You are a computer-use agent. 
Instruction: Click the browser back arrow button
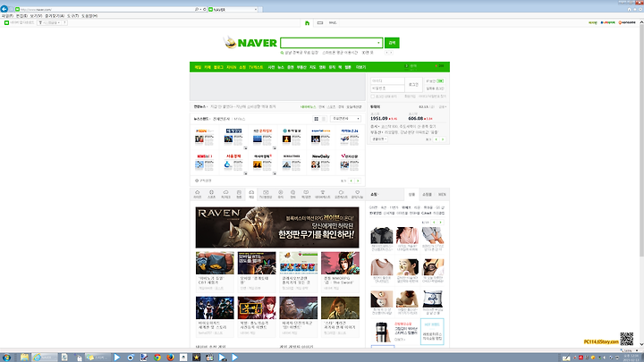click(4, 9)
